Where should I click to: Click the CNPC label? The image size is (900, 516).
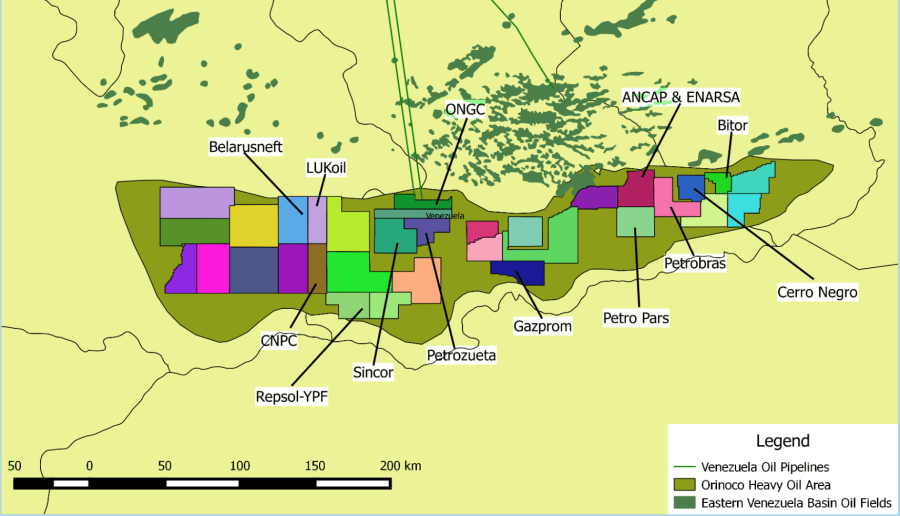click(x=281, y=341)
